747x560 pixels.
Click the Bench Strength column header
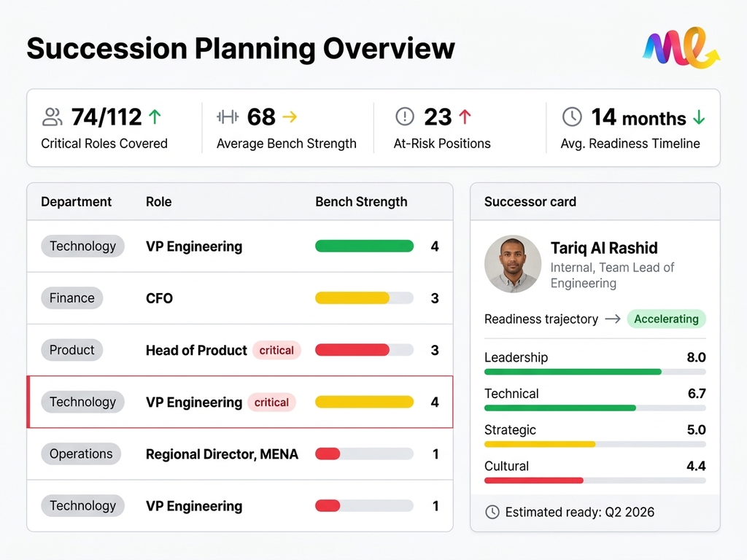pyautogui.click(x=361, y=202)
